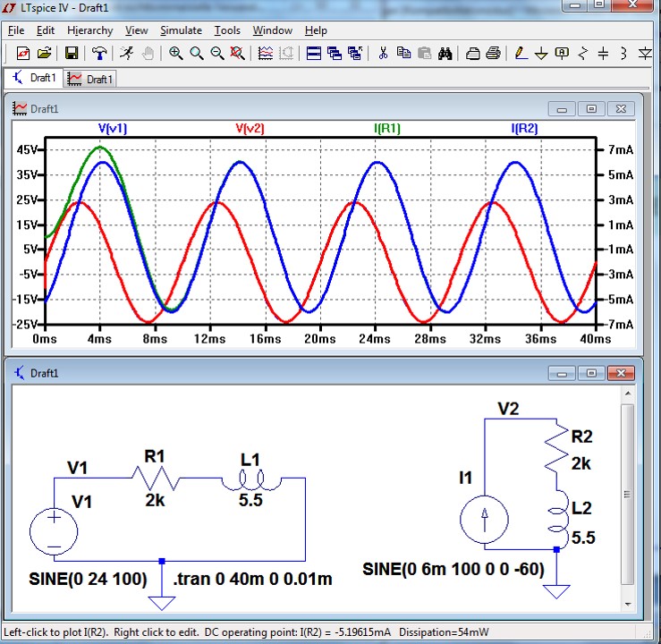
Task: Select the Resistor component tool
Action: coord(582,54)
